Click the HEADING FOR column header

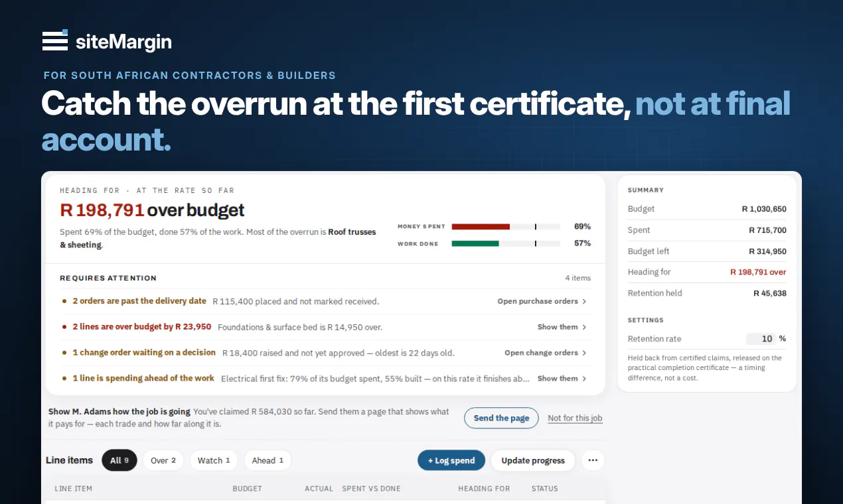tap(484, 489)
